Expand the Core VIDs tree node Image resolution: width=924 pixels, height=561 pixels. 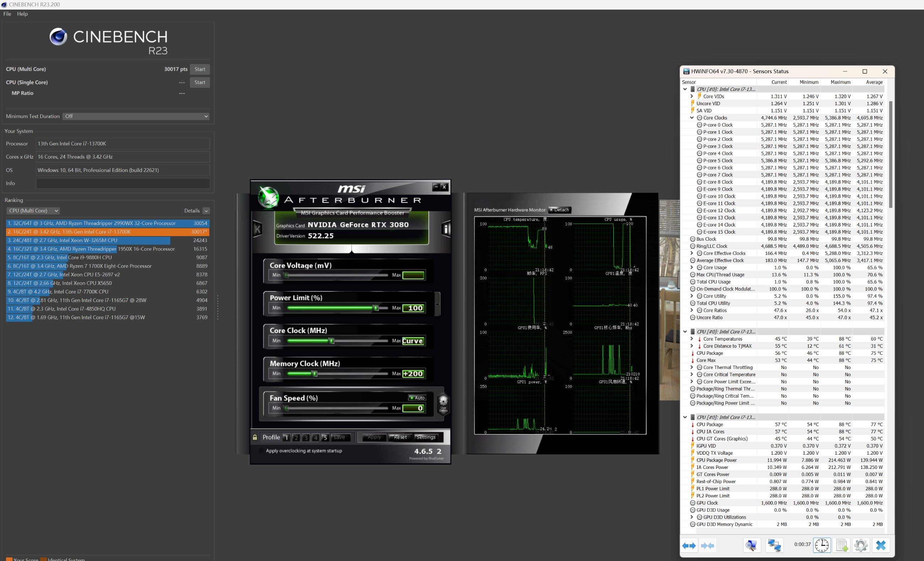pyautogui.click(x=692, y=96)
